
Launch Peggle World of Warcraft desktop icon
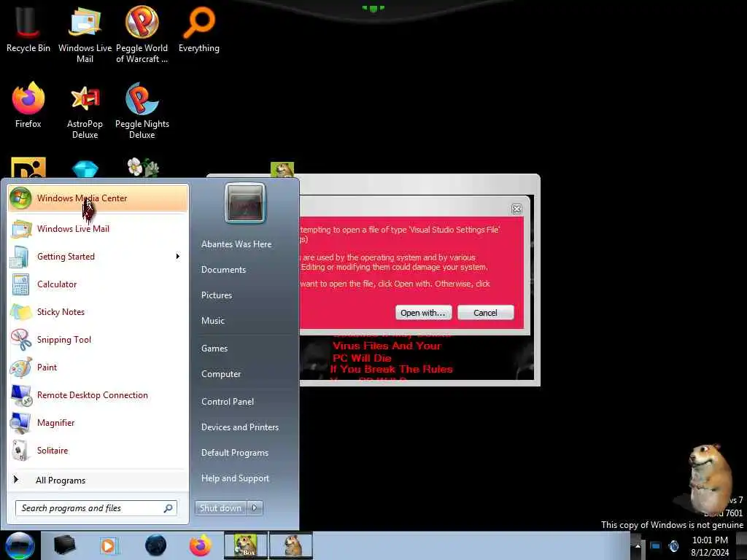pos(142,34)
